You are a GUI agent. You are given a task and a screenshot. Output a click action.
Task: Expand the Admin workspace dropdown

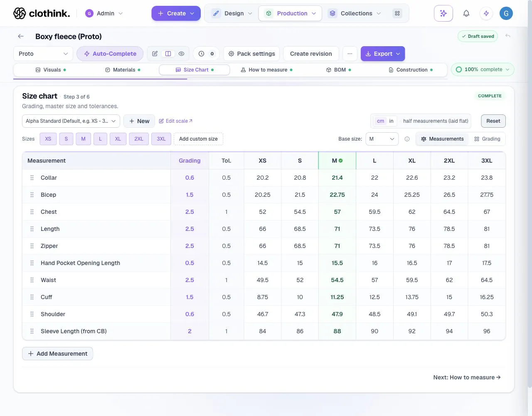pos(104,13)
